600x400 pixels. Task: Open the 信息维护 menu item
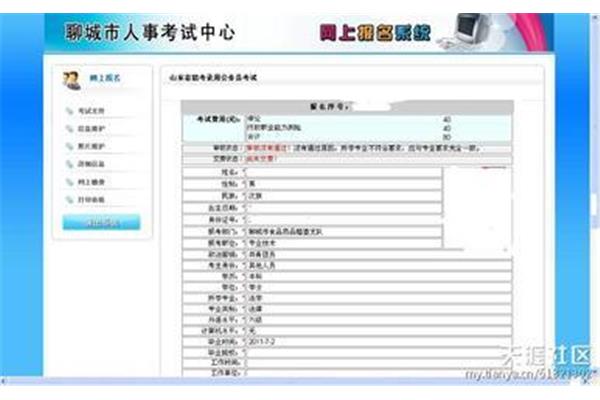[x=91, y=129]
